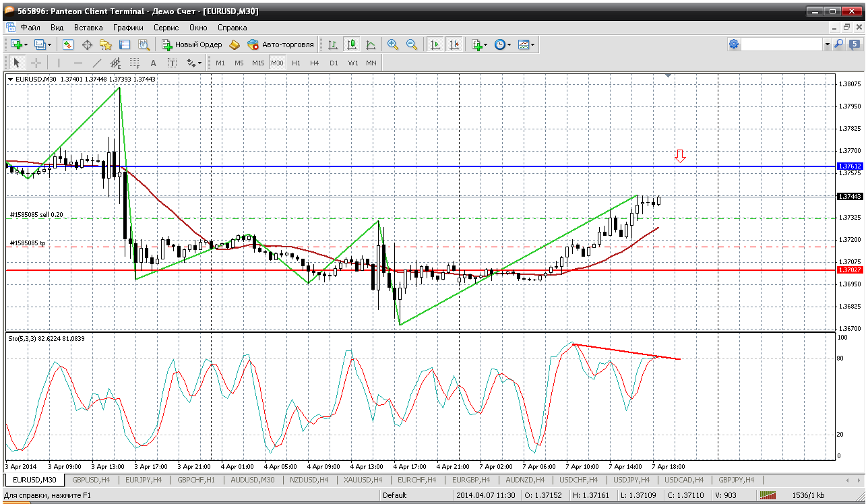
Task: Add a text annotation with A tool
Action: coord(153,63)
